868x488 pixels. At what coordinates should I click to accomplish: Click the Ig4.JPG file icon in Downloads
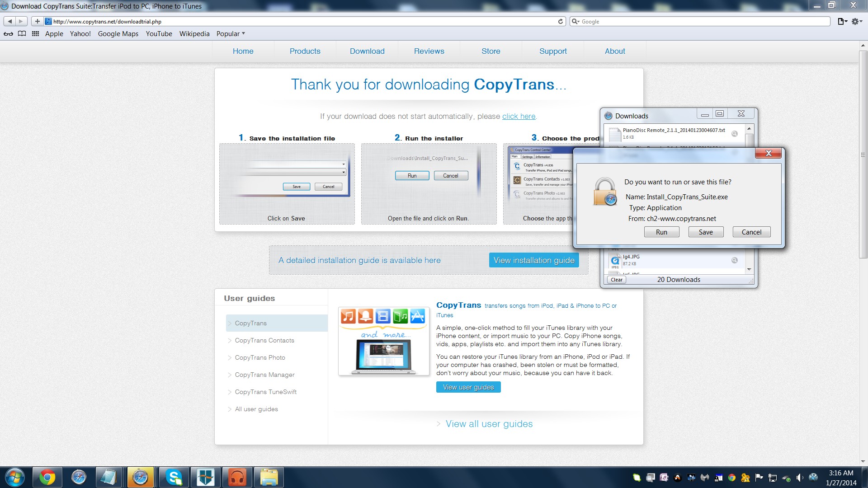point(615,260)
